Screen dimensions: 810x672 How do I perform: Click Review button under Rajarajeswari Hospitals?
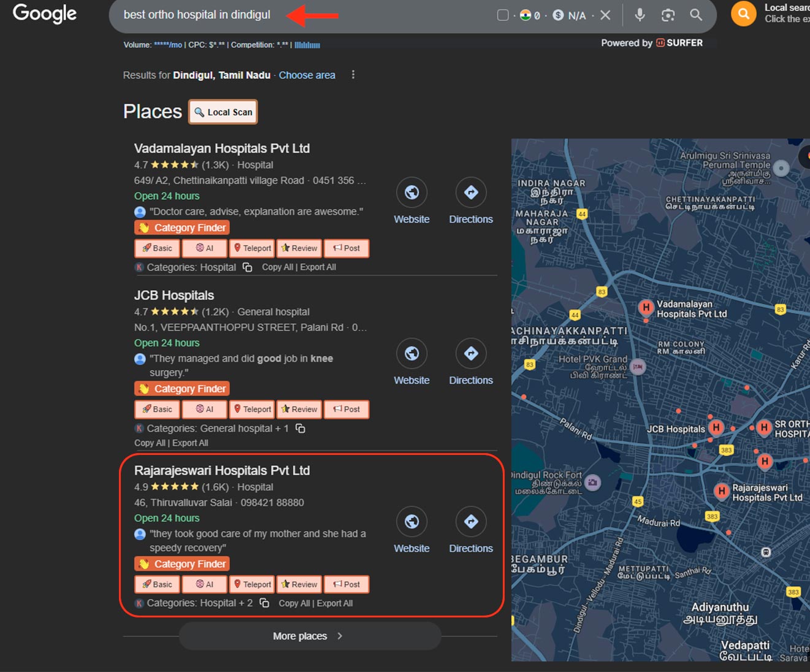click(299, 584)
